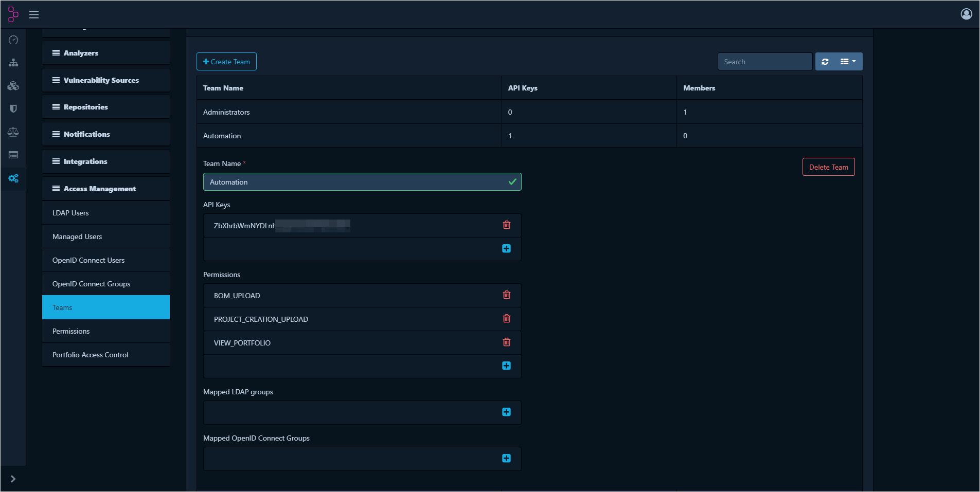Expand the sidebar with the bottom chevron

[x=13, y=479]
